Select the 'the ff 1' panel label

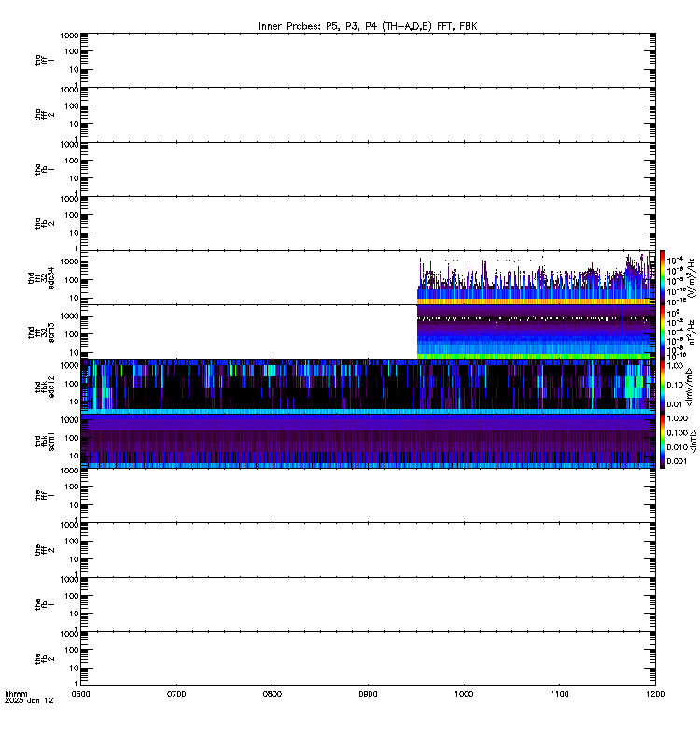pos(44,496)
